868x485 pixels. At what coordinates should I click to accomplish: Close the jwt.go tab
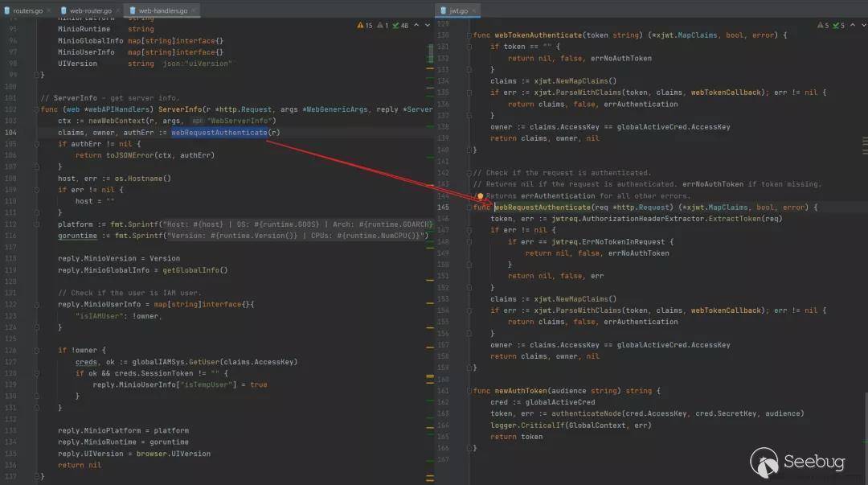click(473, 10)
